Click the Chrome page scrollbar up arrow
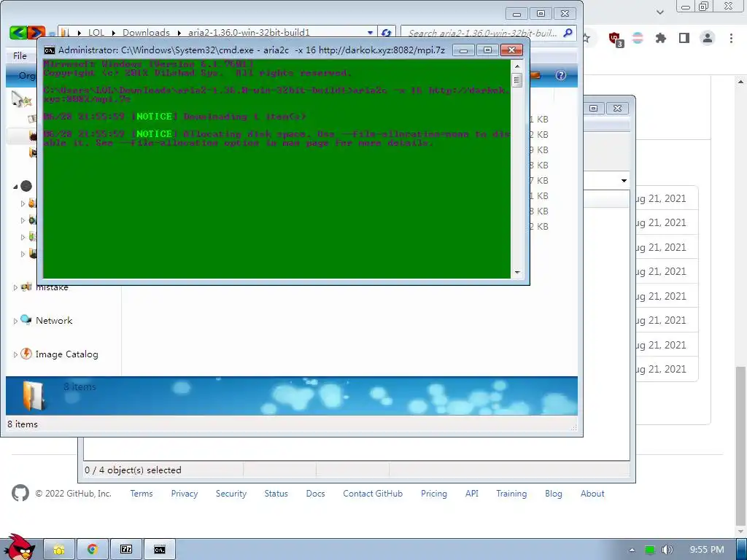The width and height of the screenshot is (747, 560). coord(741,82)
